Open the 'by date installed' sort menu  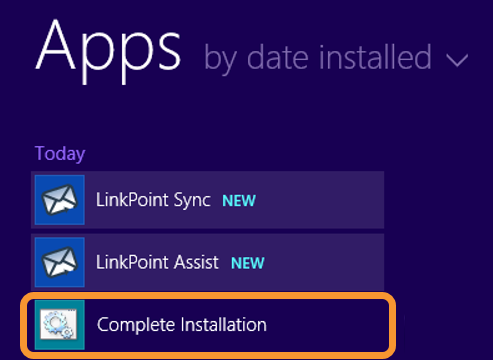pyautogui.click(x=336, y=58)
